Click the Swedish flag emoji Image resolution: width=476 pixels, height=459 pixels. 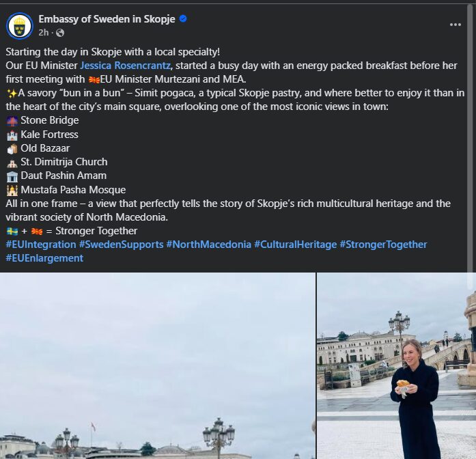pyautogui.click(x=11, y=231)
